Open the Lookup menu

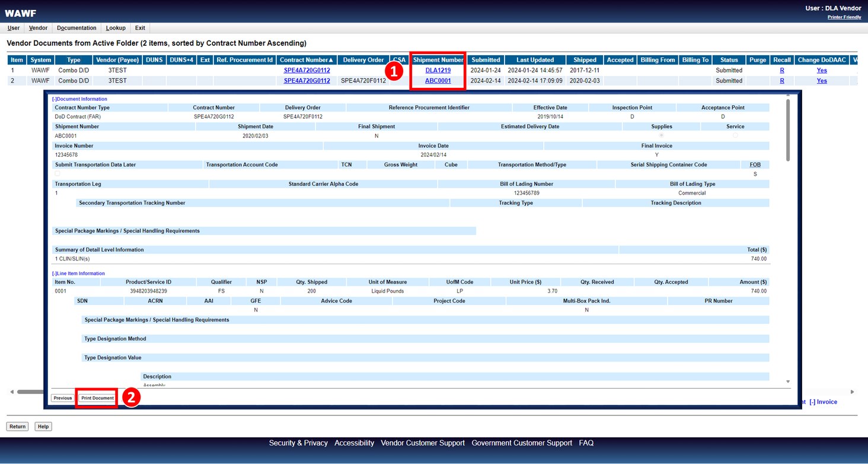pos(116,28)
